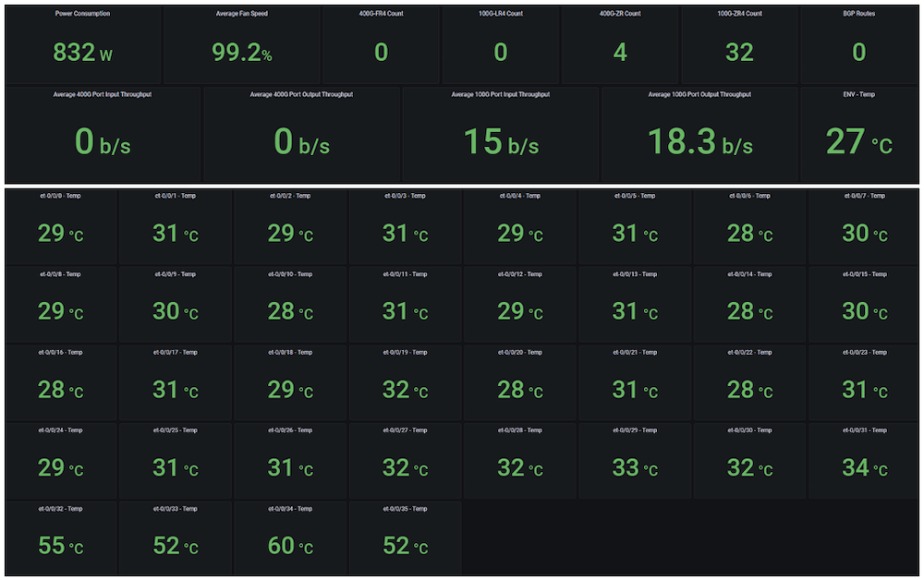Open the Power Consumption panel title menu
Viewport: 924px width, 580px height.
[83, 14]
